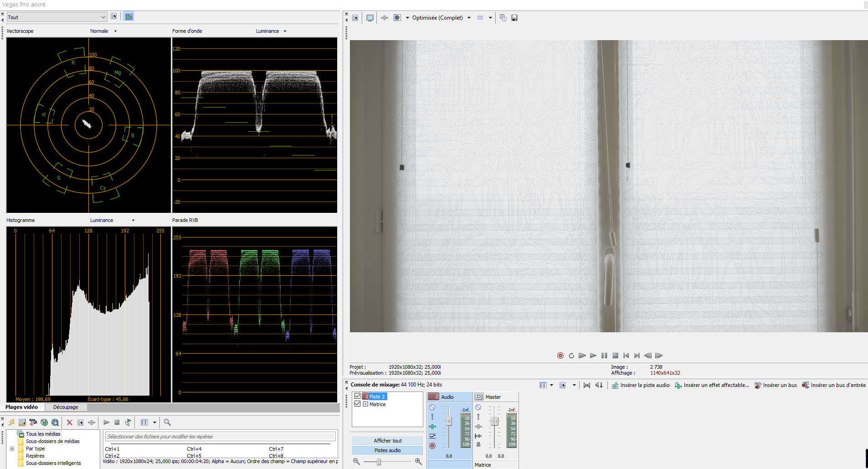Click the red X remove media icon

click(x=70, y=423)
